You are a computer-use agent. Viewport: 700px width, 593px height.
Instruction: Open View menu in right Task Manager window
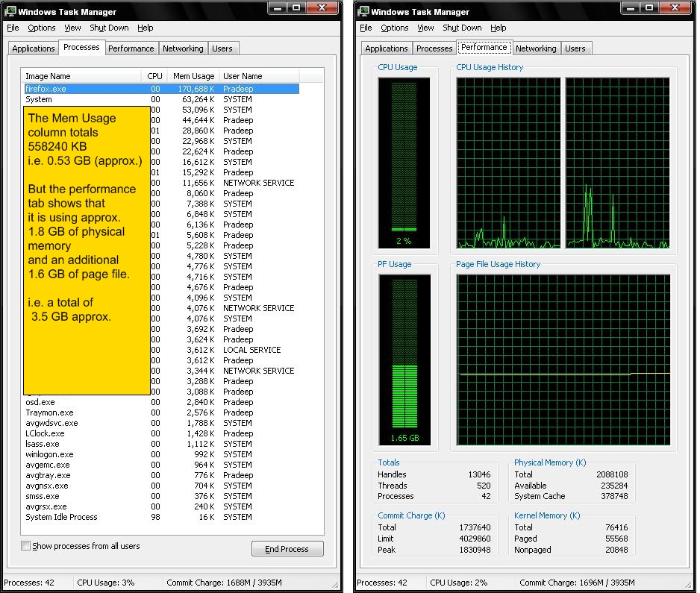click(425, 28)
